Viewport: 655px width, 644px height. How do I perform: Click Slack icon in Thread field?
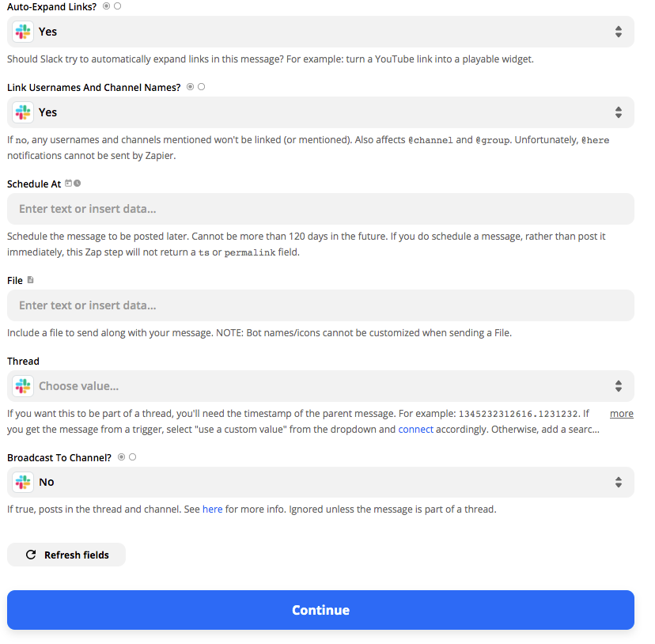click(x=23, y=386)
